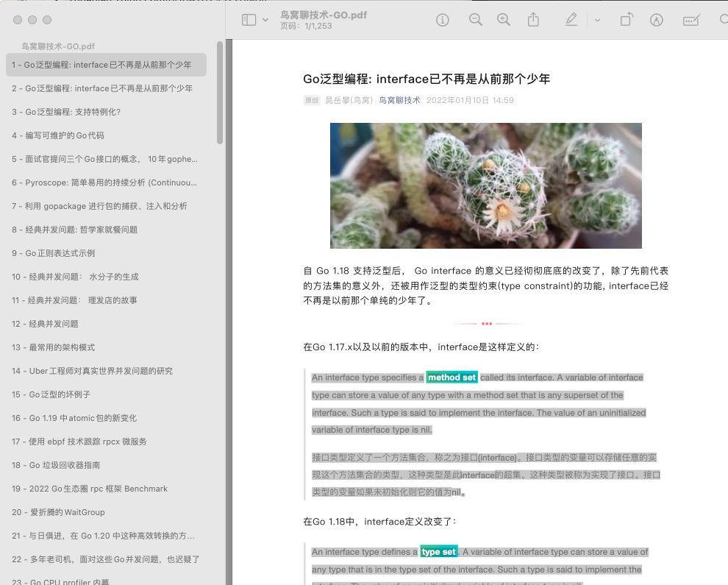Click the 鸟窝聊技术-GO.pdf sidebar header

(58, 46)
